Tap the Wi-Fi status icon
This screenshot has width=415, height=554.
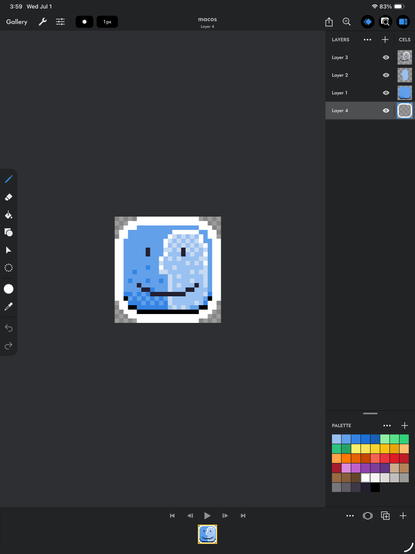tap(375, 6)
